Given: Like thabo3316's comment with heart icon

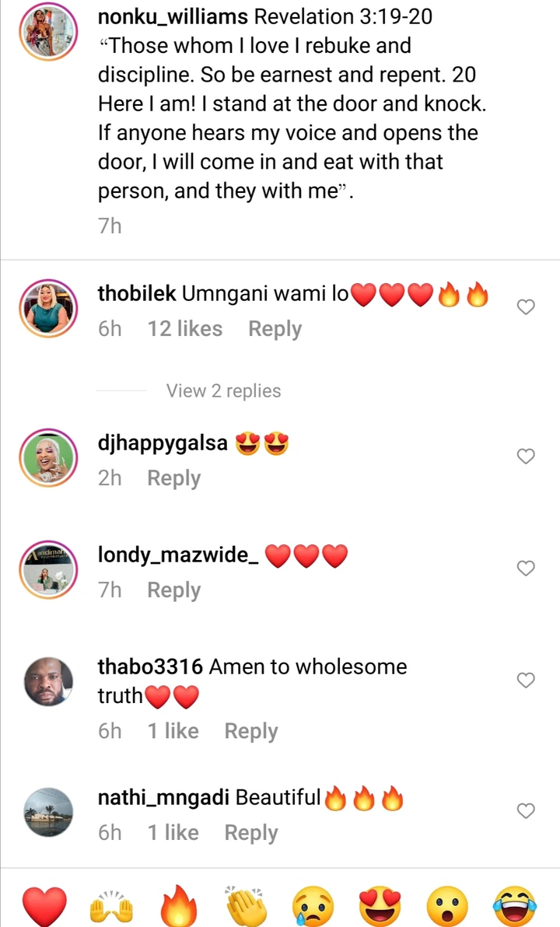Looking at the screenshot, I should click(x=526, y=680).
